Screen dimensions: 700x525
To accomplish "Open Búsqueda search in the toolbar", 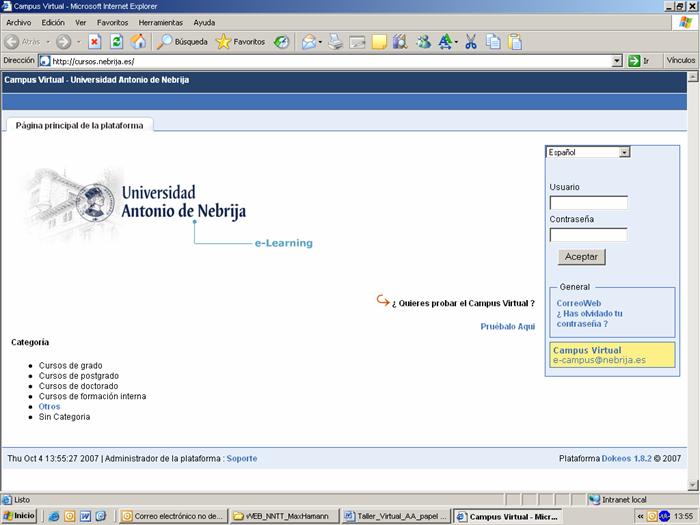I will pyautogui.click(x=182, y=42).
